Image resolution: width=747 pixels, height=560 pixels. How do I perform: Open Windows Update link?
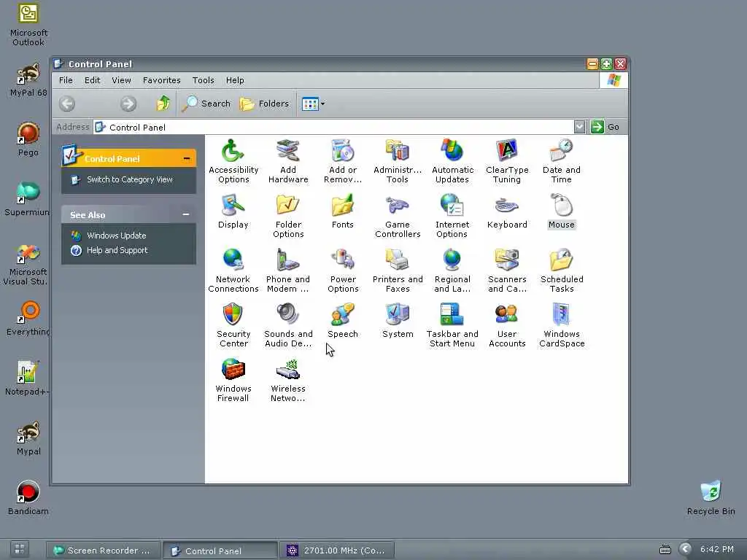pyautogui.click(x=116, y=236)
